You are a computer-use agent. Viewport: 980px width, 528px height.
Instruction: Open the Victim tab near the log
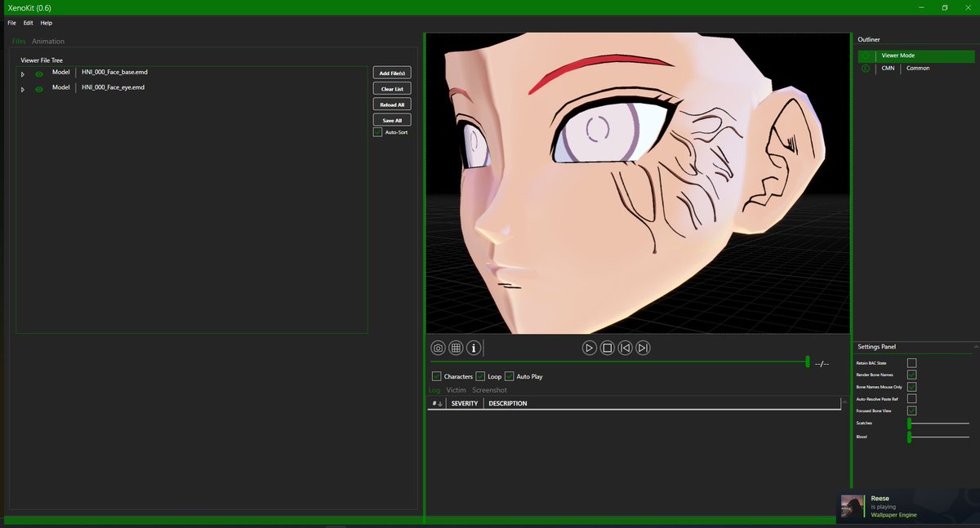click(456, 390)
